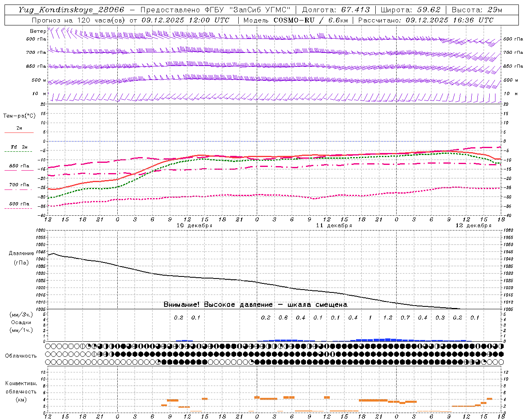525x420 pixels.
Task: Click the Ветер wind panel label
Action: click(x=38, y=31)
